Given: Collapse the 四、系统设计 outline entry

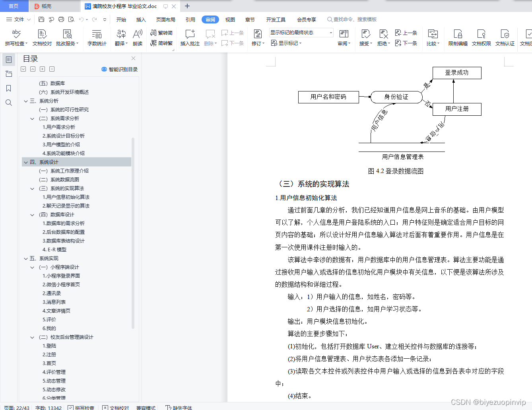Looking at the screenshot, I should [x=25, y=162].
